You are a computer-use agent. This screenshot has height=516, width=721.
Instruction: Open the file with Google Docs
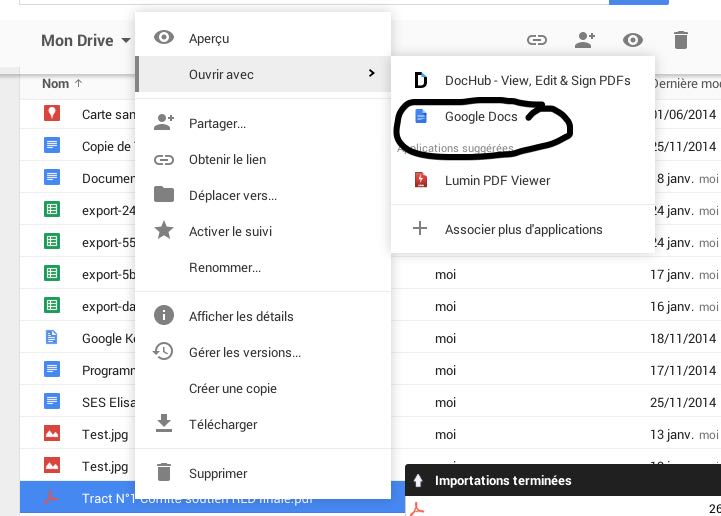click(x=523, y=116)
